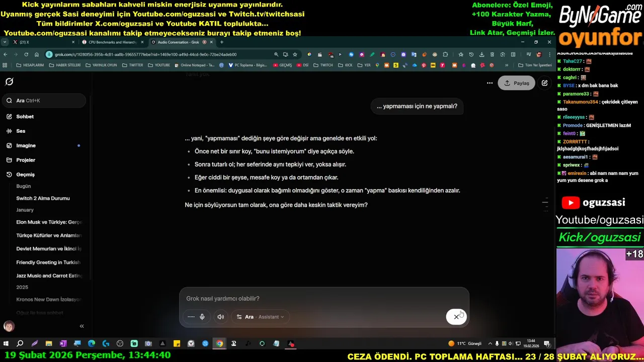Close voice mode with the X button
644x362 pixels.
(x=456, y=317)
